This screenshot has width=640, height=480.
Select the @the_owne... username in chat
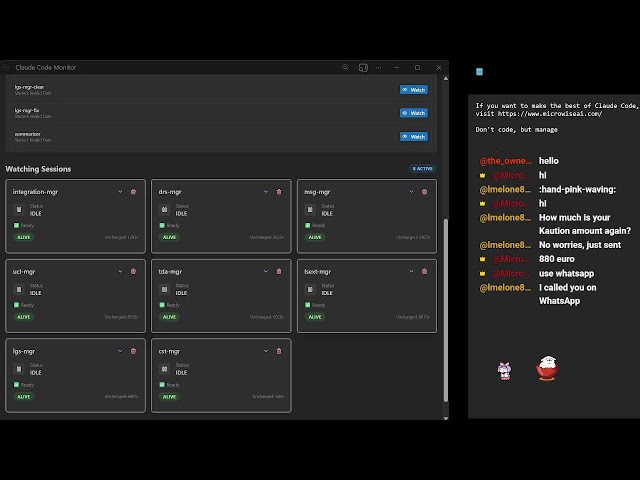click(506, 161)
